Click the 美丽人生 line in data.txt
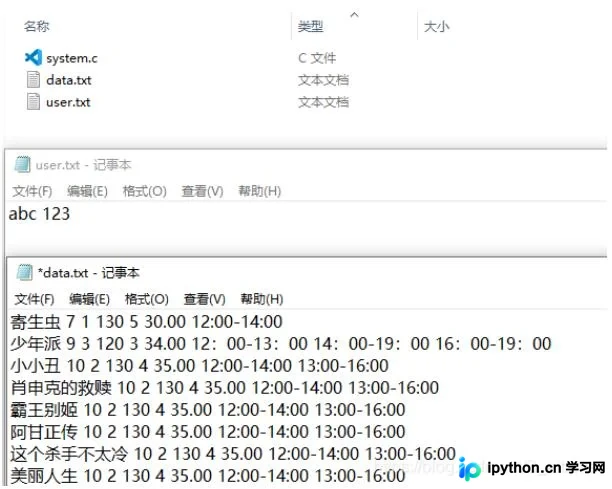612x489 pixels. (x=208, y=475)
